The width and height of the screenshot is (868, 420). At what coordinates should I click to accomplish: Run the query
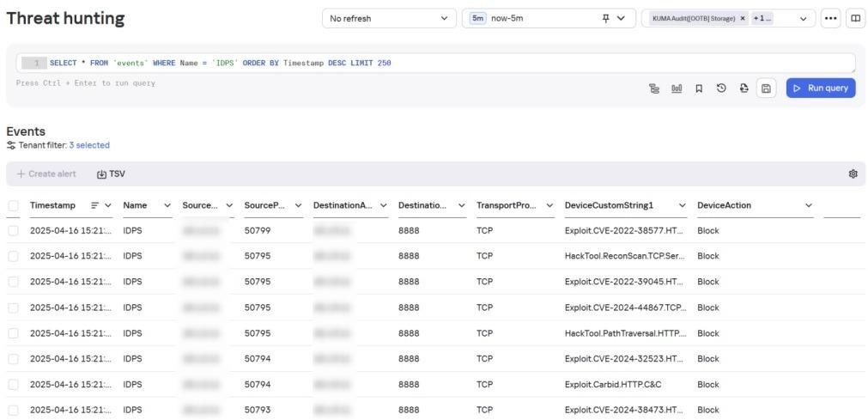pos(821,88)
